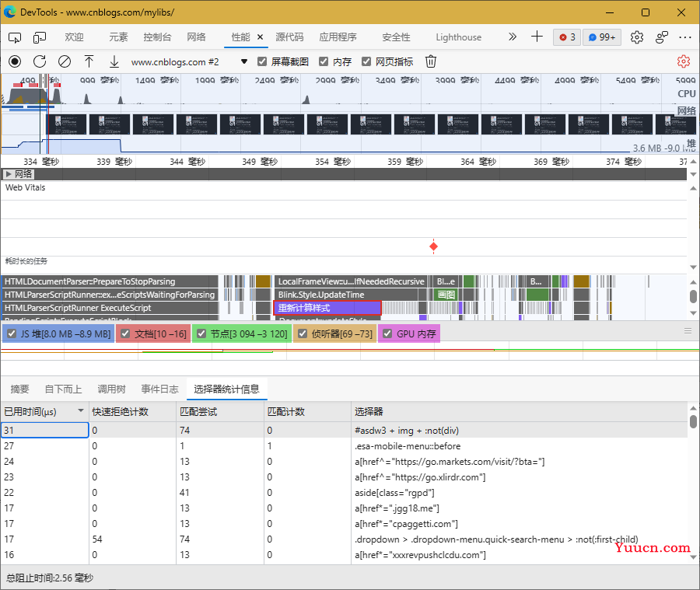The image size is (700, 590).
Task: Click the plus add tool icon
Action: (x=537, y=37)
